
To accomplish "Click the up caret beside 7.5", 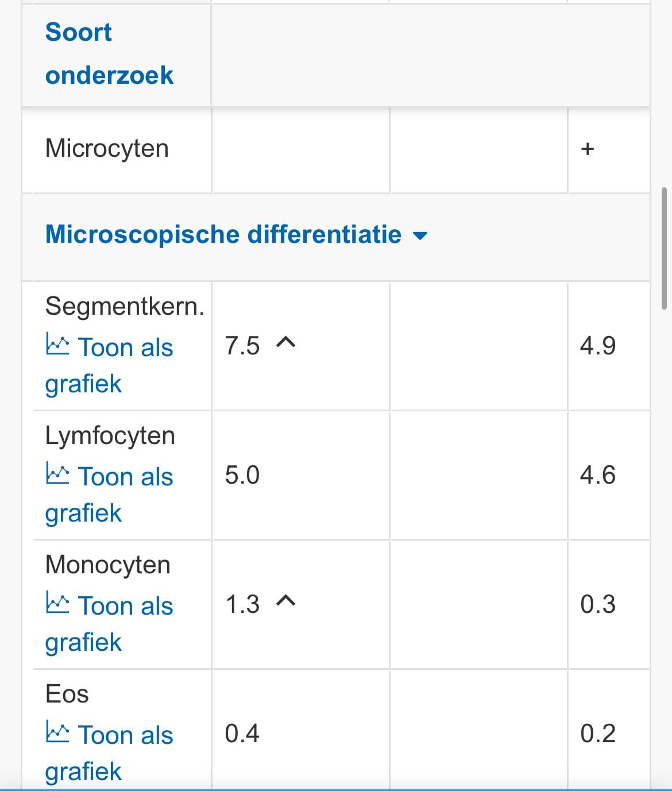I will pyautogui.click(x=285, y=344).
